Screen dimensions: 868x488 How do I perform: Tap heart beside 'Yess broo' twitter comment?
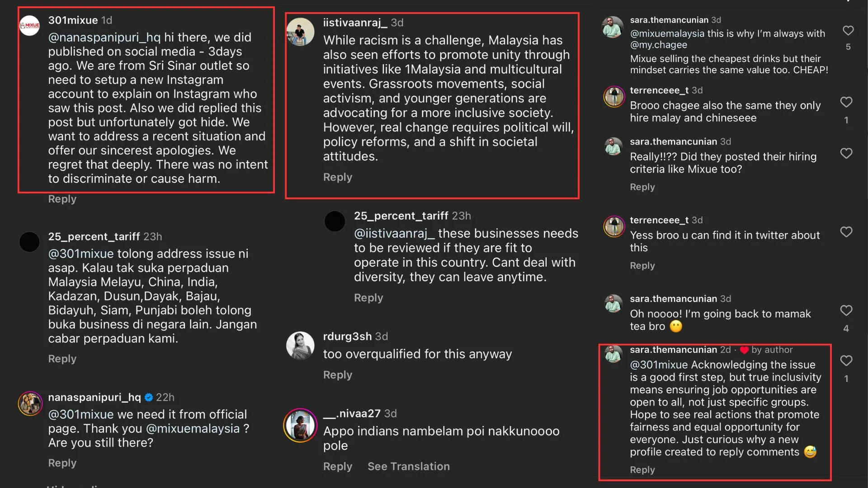[846, 232]
